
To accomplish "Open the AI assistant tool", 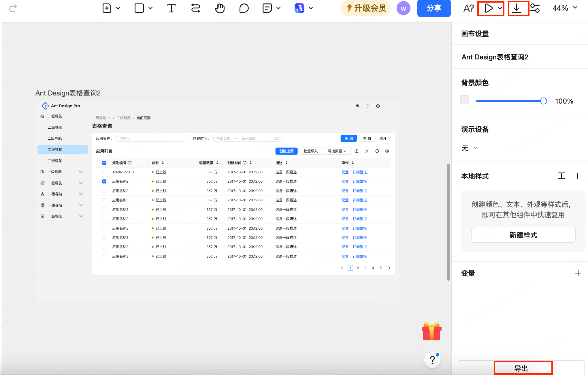I will tap(299, 8).
